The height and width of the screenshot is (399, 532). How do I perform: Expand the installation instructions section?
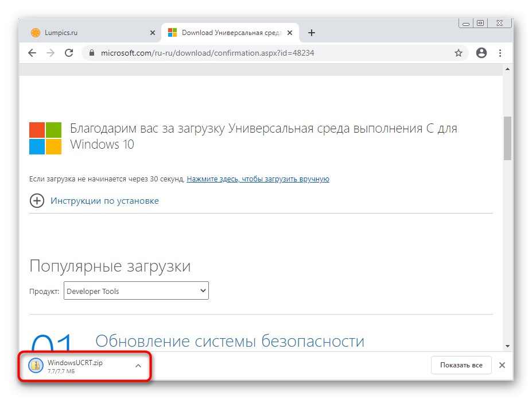(x=37, y=202)
